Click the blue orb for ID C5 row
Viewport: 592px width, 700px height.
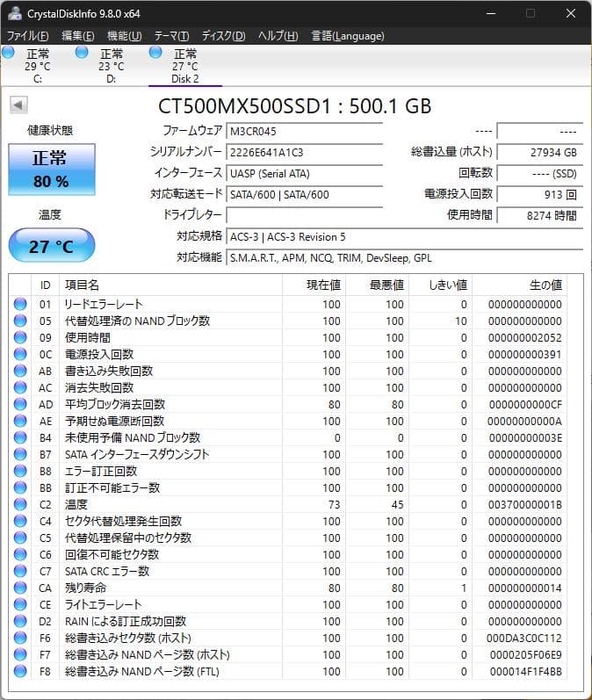[x=20, y=538]
